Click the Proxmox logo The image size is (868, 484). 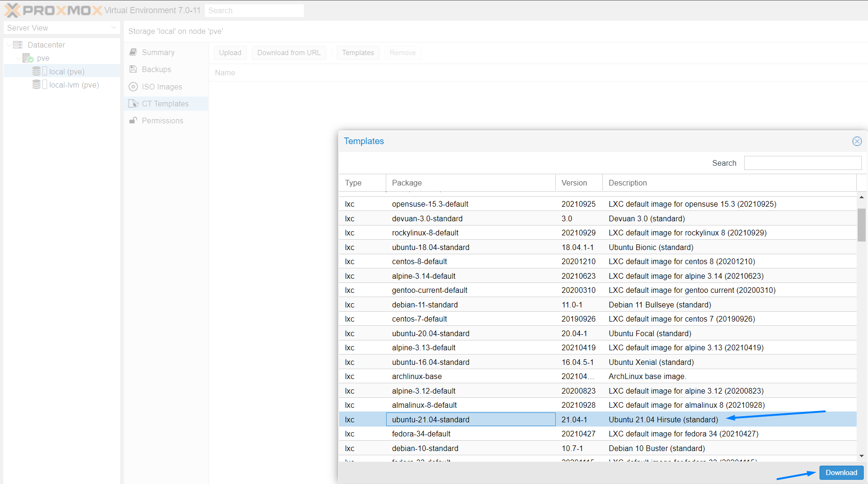click(x=53, y=10)
